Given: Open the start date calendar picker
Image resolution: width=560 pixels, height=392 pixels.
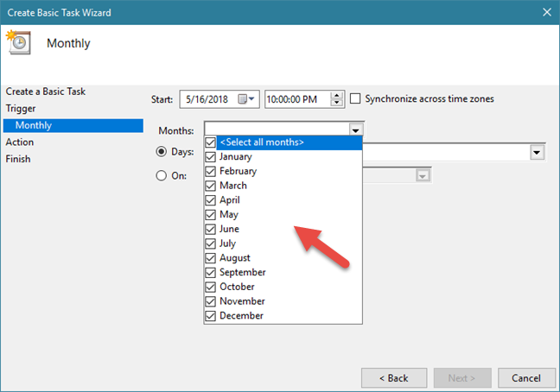Looking at the screenshot, I should pyautogui.click(x=246, y=99).
